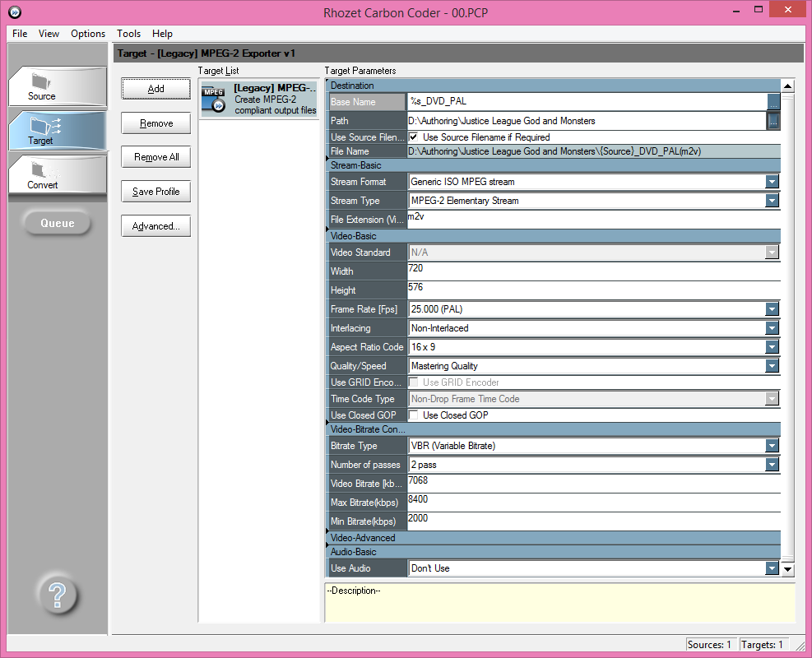The width and height of the screenshot is (812, 658).
Task: Enable the Use Closed GOP checkbox
Action: point(414,415)
